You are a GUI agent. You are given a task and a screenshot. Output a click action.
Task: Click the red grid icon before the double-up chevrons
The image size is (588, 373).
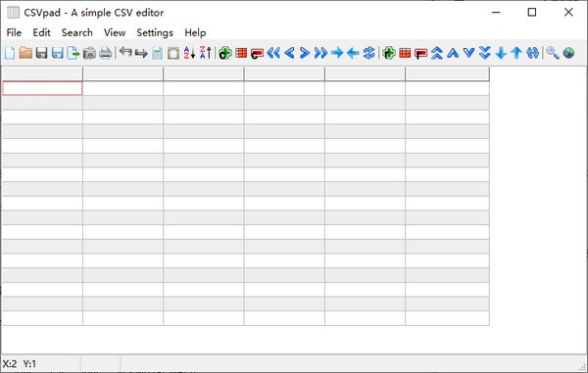(405, 53)
